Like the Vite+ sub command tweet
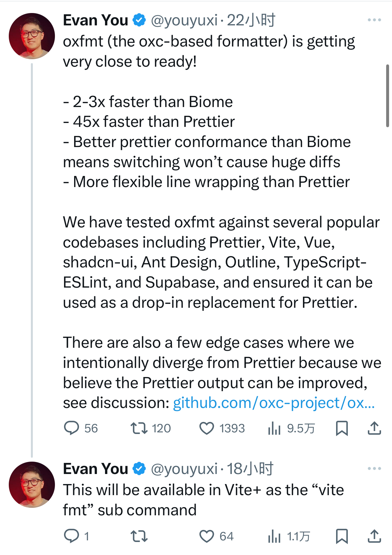The image size is (392, 555). pos(207,536)
